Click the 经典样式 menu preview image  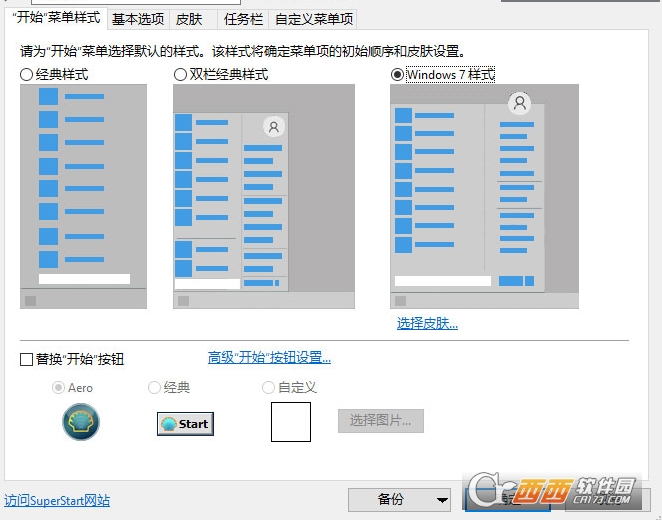pyautogui.click(x=83, y=196)
